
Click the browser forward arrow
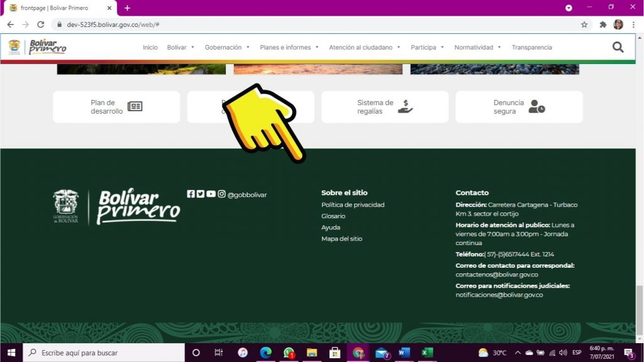(x=25, y=25)
